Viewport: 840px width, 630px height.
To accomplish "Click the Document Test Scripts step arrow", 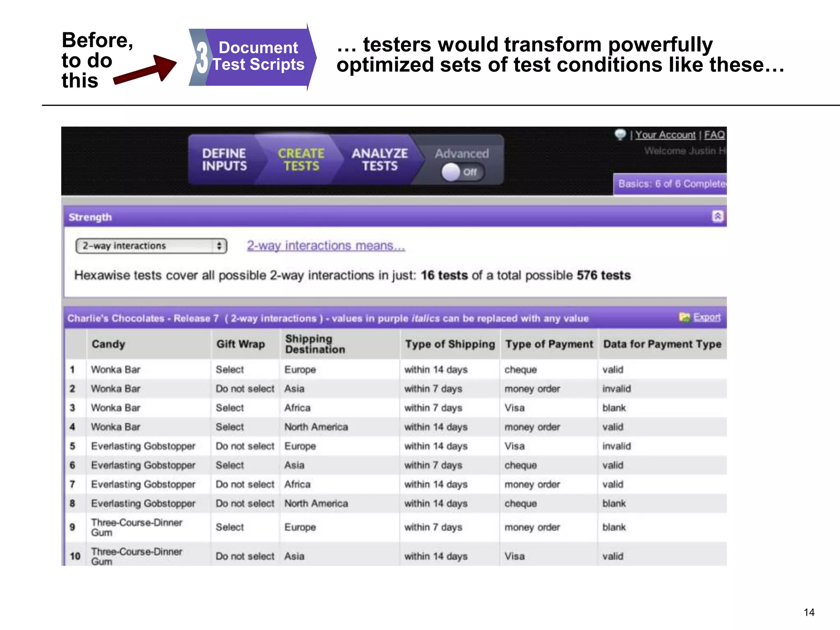I will [x=258, y=57].
